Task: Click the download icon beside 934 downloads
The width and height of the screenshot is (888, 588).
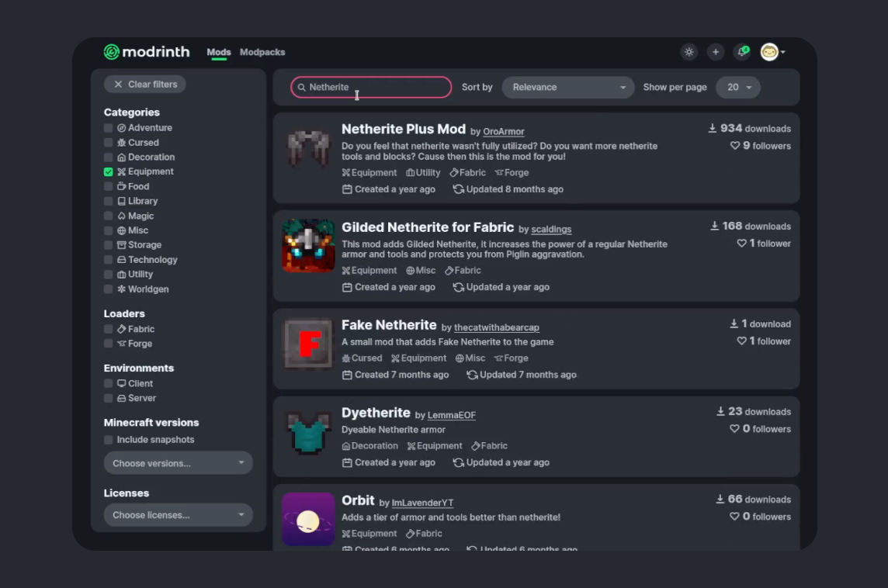Action: (x=713, y=129)
